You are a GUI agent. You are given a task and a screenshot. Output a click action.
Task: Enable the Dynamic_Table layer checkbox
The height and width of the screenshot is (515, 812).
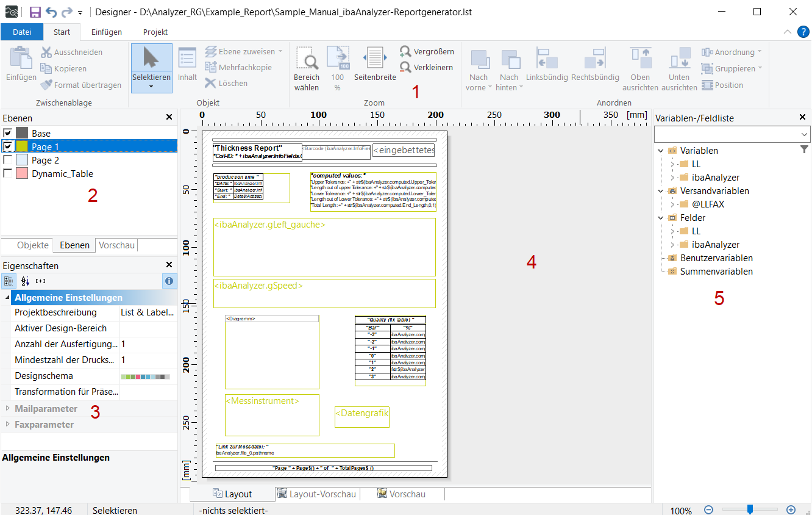click(x=8, y=173)
